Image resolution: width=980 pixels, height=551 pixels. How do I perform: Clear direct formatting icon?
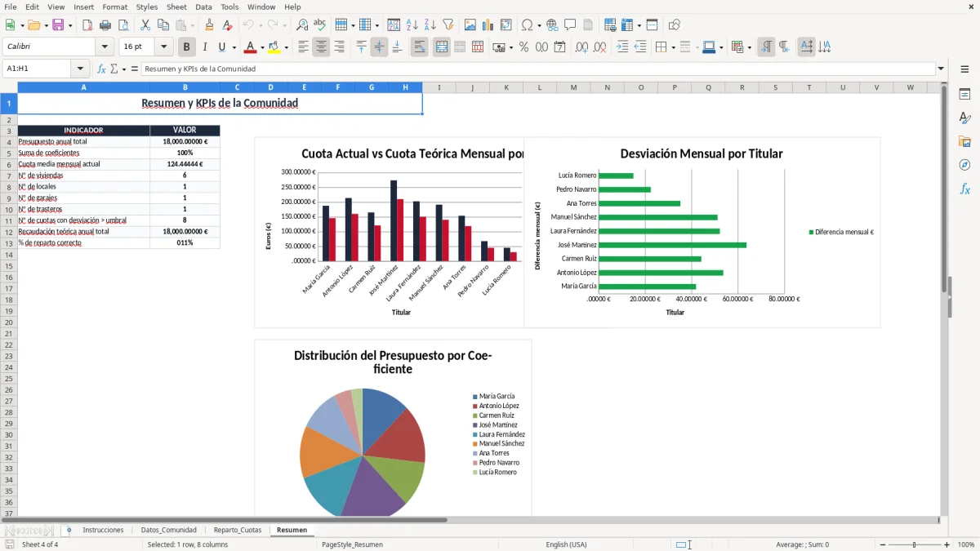[226, 25]
